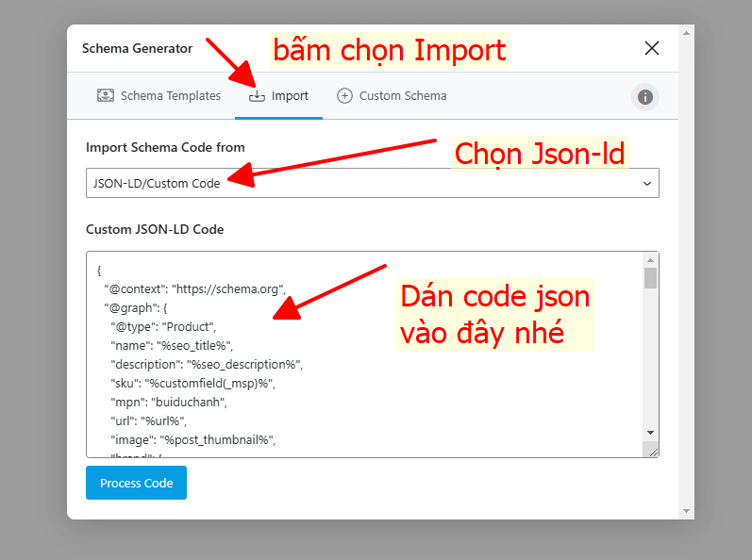The image size is (752, 560).
Task: Click the Custom Schema plus icon
Action: pyautogui.click(x=344, y=96)
